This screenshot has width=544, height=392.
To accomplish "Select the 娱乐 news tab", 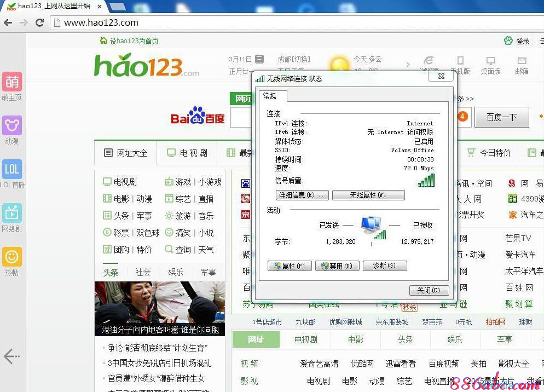I will click(x=176, y=272).
